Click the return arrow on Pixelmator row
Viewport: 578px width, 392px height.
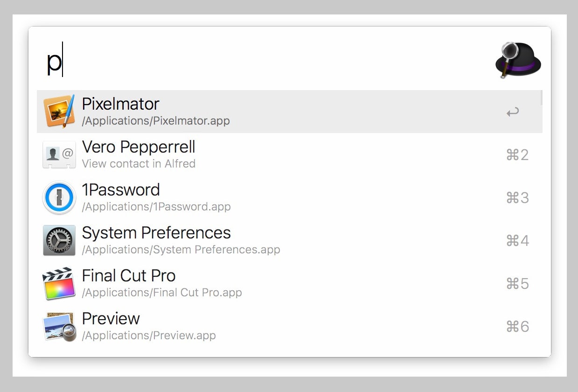(513, 112)
